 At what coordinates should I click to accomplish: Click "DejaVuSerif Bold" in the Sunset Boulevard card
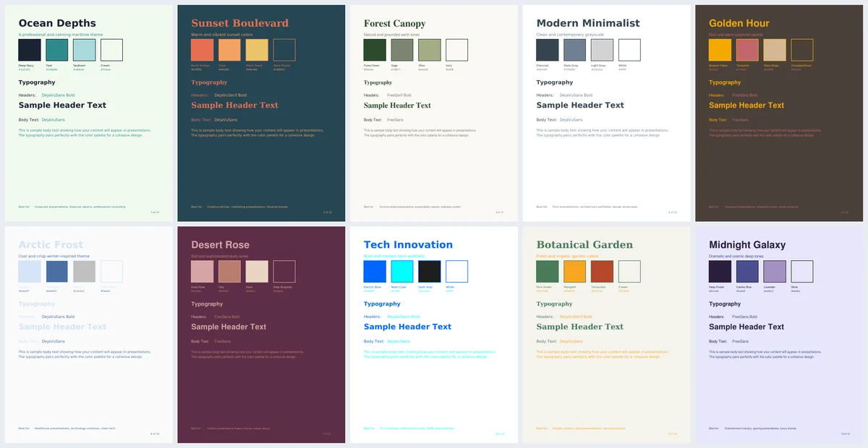231,95
